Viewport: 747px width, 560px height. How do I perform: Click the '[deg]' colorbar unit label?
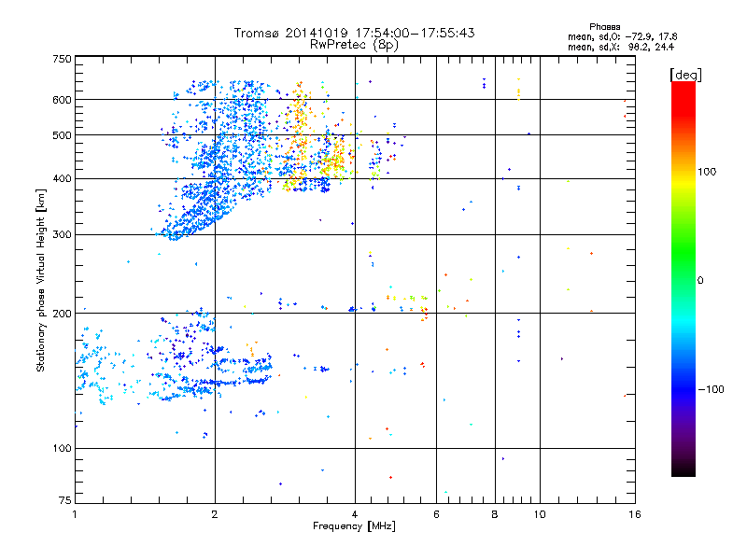pyautogui.click(x=685, y=75)
